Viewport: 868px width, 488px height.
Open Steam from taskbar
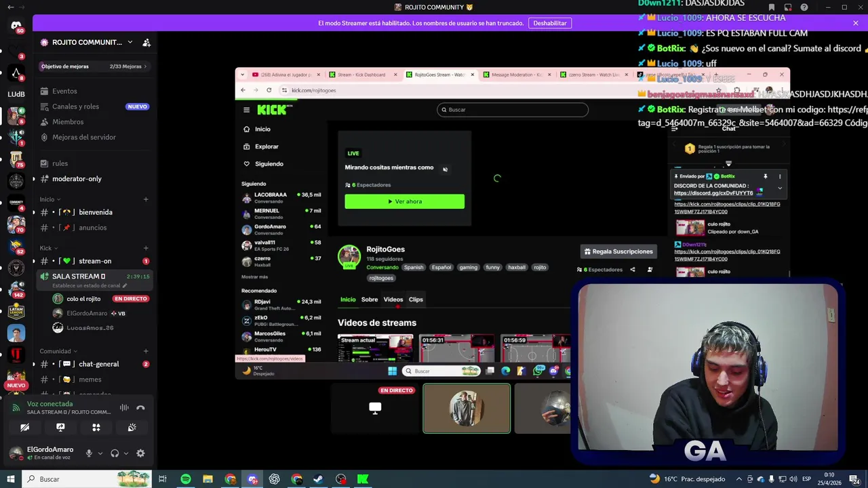(x=318, y=479)
